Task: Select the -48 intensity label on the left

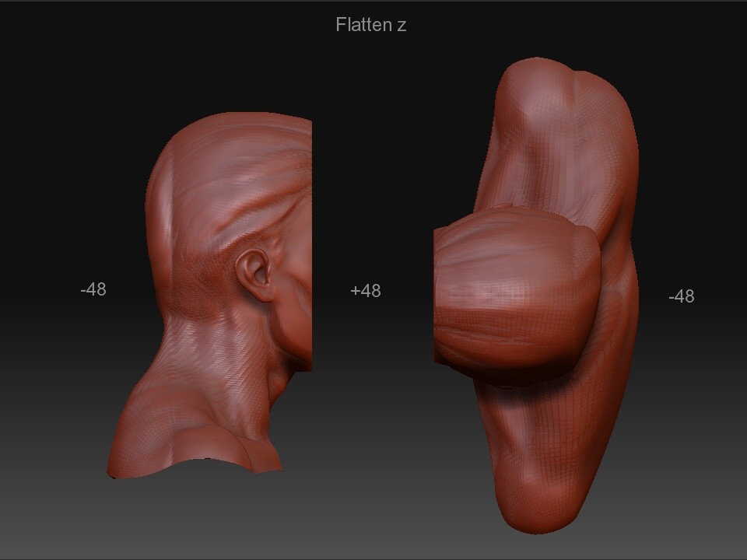Action: (x=95, y=289)
